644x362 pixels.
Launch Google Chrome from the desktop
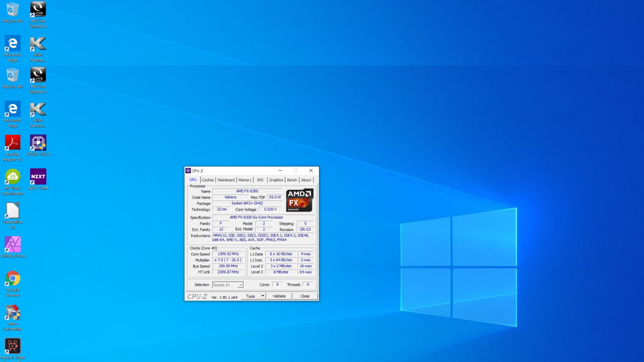pos(12,284)
